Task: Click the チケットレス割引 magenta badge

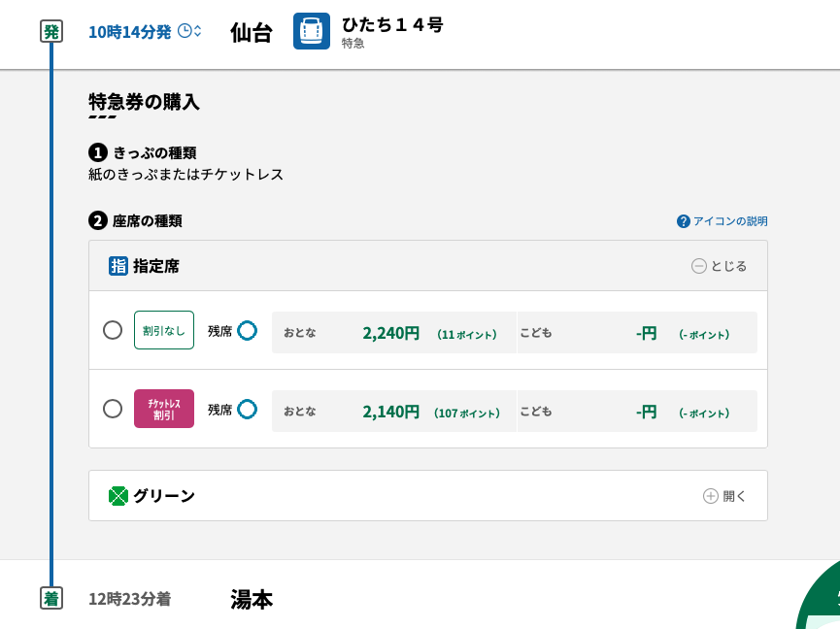Action: 164,409
